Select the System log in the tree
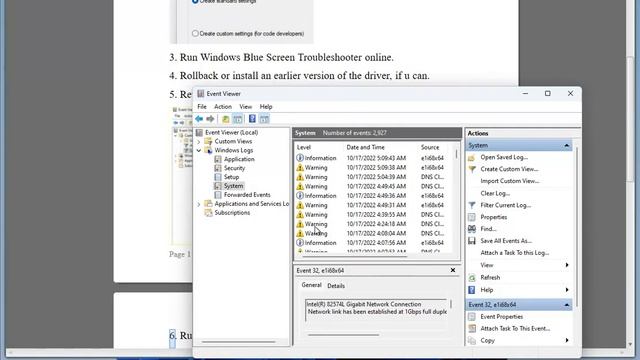Viewport: 640px width, 360px height. coord(233,186)
